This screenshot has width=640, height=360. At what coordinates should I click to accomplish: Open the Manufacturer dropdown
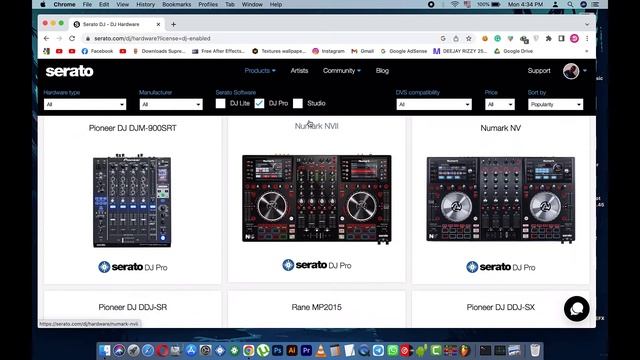point(171,104)
